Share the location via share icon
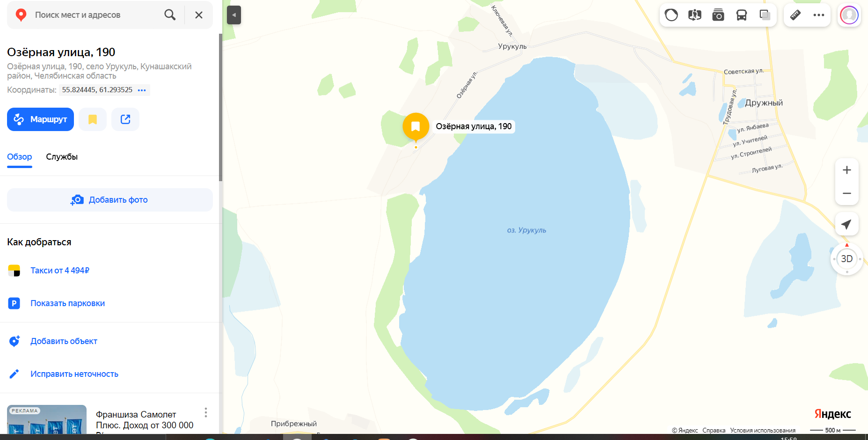This screenshot has height=440, width=868. [x=125, y=119]
